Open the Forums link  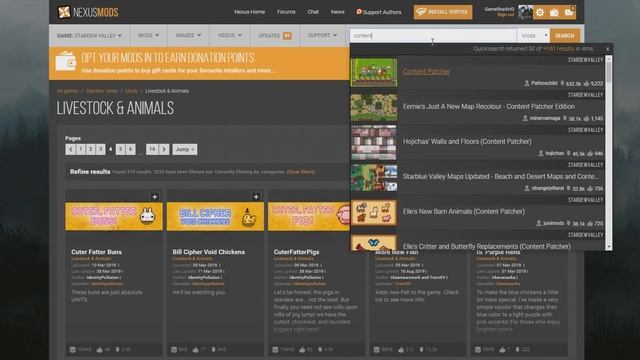tap(286, 12)
